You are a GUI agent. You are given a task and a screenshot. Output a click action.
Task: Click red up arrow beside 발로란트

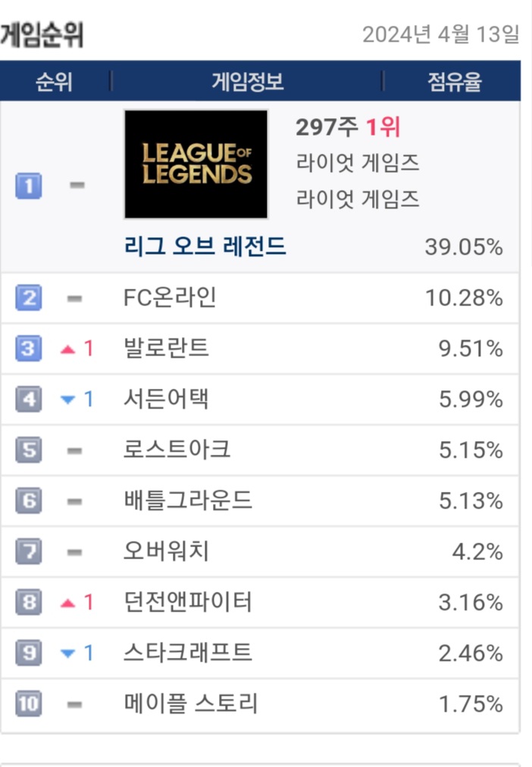(69, 349)
